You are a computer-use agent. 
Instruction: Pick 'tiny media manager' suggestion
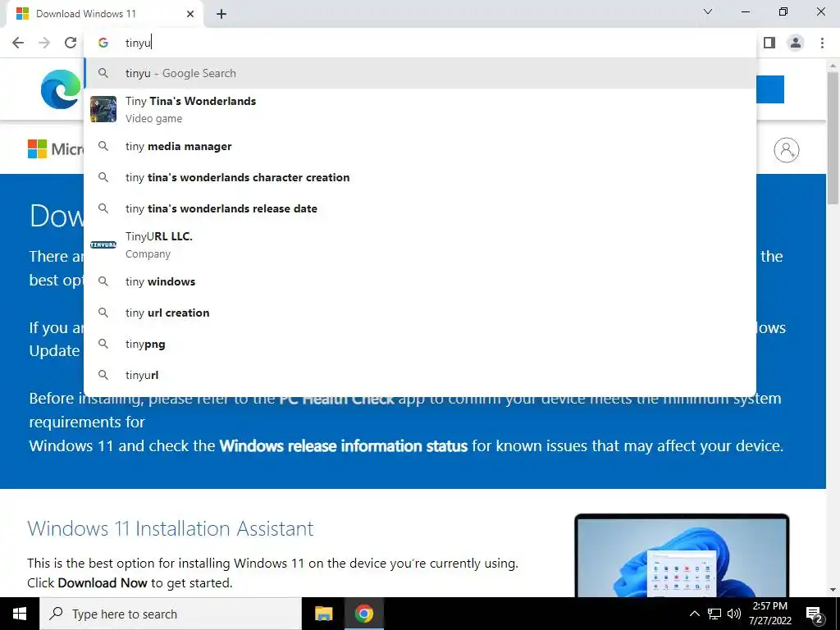click(420, 146)
